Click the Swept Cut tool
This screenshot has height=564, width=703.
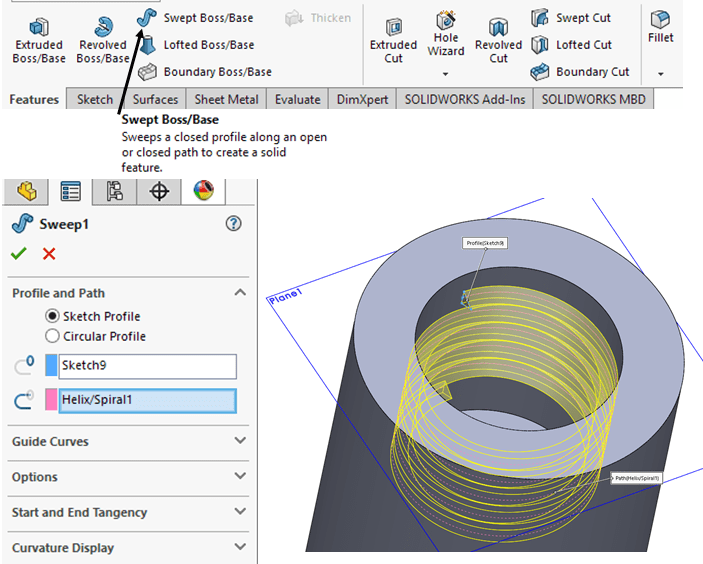pyautogui.click(x=583, y=18)
